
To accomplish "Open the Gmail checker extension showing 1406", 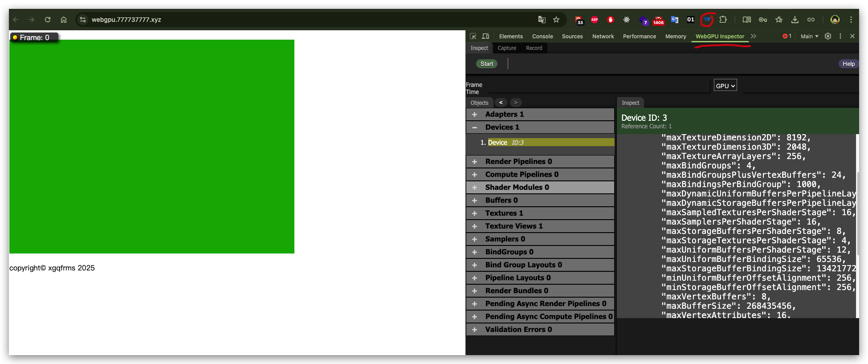I will (659, 20).
